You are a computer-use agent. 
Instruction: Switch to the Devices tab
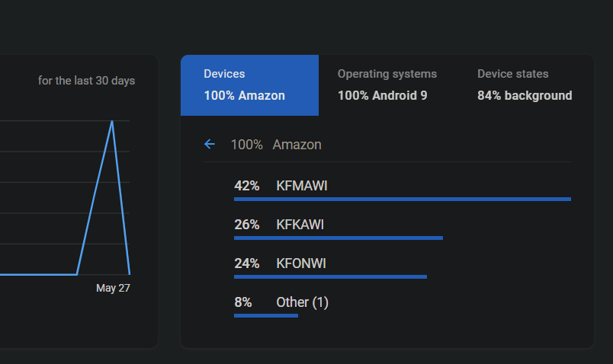click(x=249, y=85)
